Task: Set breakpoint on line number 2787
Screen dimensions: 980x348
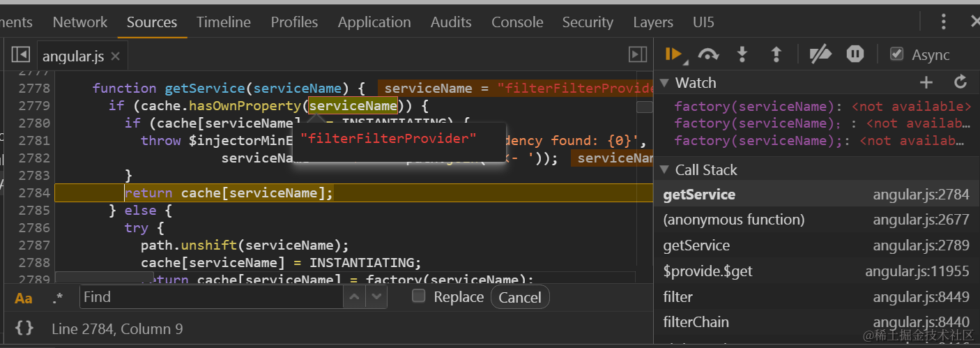Action: tap(33, 245)
